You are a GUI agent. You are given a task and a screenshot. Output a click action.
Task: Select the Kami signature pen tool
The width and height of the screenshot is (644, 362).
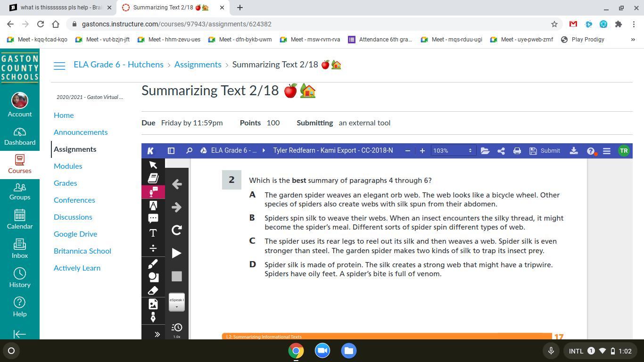[x=153, y=318]
